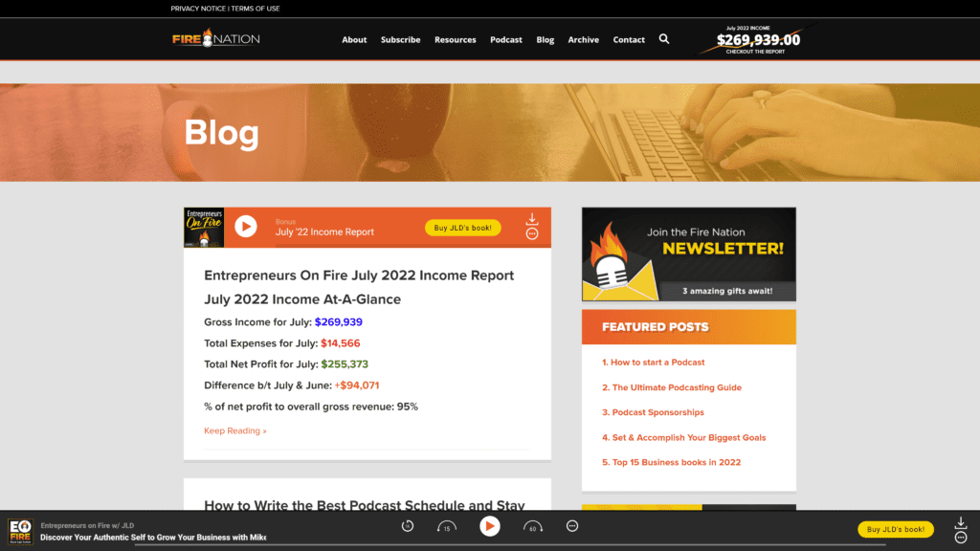Open The Ultimate Podcasting Guide post

672,387
